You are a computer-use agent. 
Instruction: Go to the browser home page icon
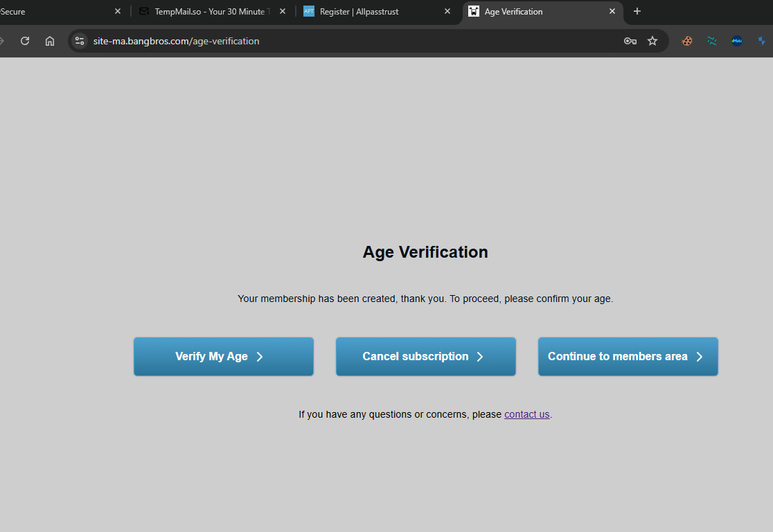(50, 41)
